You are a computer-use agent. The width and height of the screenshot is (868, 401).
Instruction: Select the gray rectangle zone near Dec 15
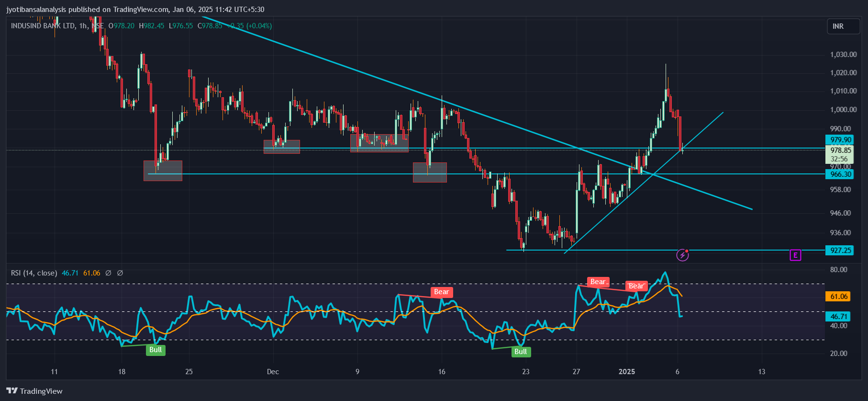(x=430, y=172)
